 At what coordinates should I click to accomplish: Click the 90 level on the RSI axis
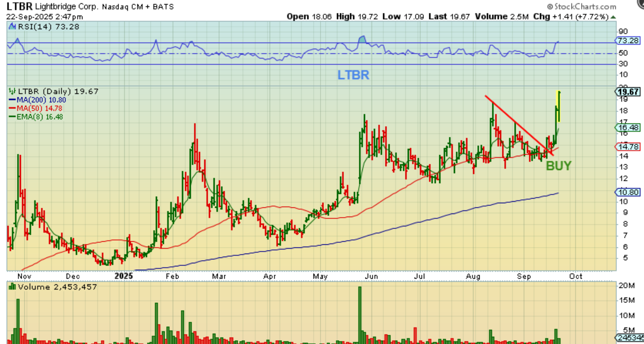point(623,31)
